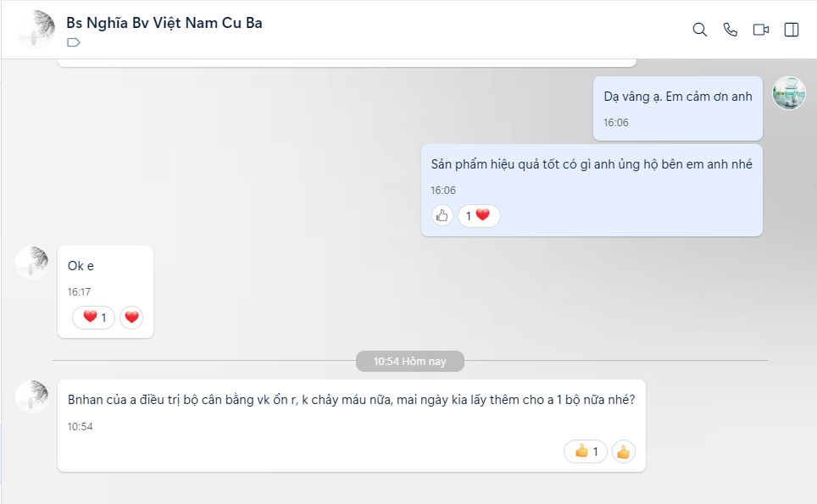Click avatar beside "Bnhan của a" message
Viewport: 817px width, 504px height.
pyautogui.click(x=32, y=396)
